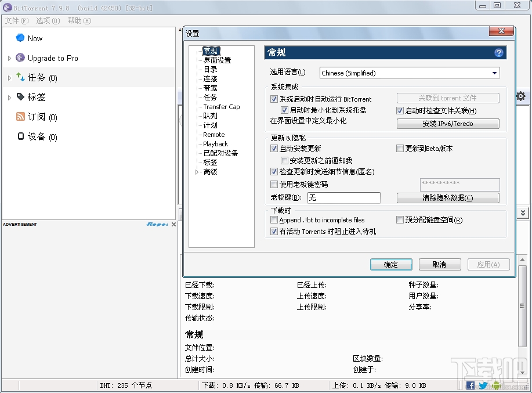Open the 任务 transfers section
532x393 pixels.
click(38, 77)
